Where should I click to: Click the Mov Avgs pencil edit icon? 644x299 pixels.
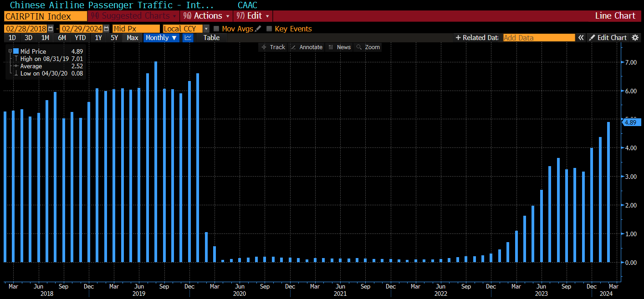pos(258,29)
